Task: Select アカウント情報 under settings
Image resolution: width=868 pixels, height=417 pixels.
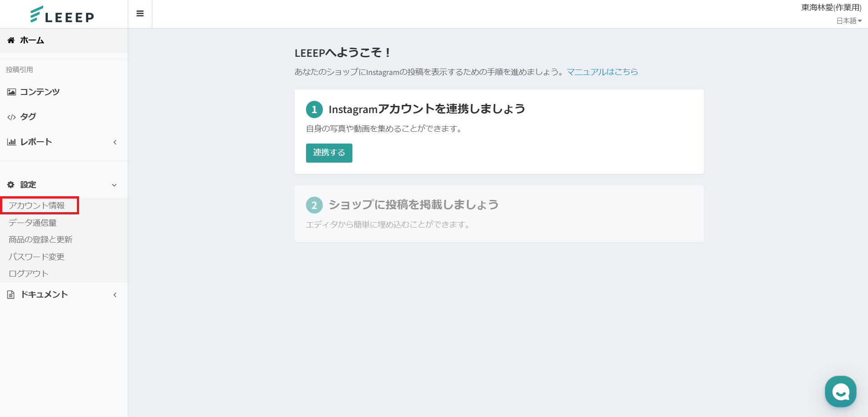Action: click(37, 206)
